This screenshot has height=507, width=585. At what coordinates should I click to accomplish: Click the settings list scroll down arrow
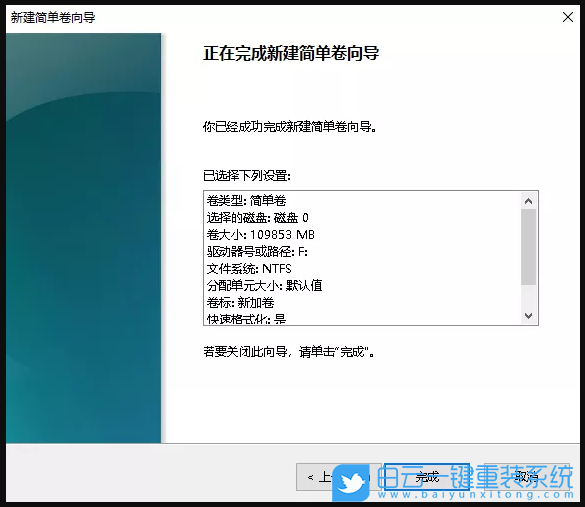528,316
